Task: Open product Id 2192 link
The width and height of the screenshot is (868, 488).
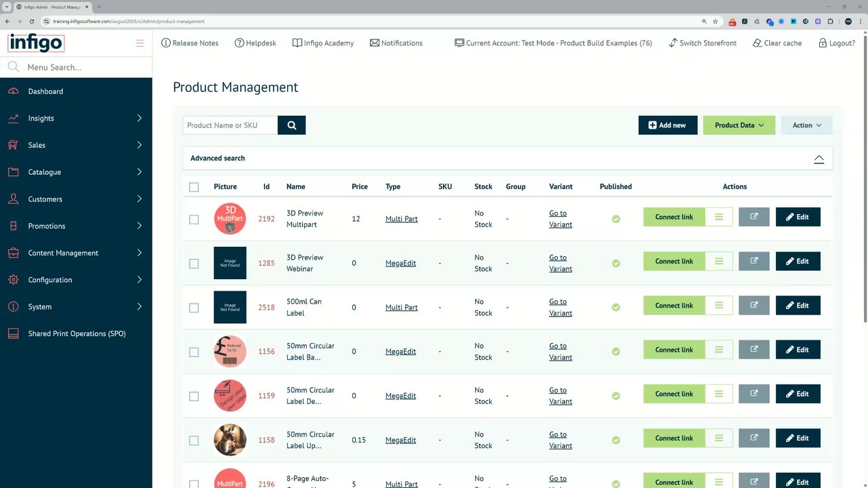Action: tap(266, 219)
